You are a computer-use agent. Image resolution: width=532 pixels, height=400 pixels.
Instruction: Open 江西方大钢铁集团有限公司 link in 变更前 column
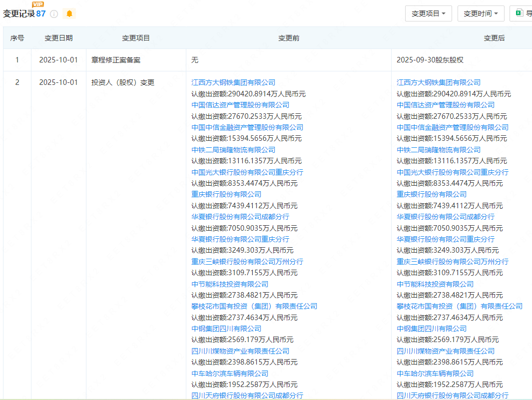tap(233, 82)
